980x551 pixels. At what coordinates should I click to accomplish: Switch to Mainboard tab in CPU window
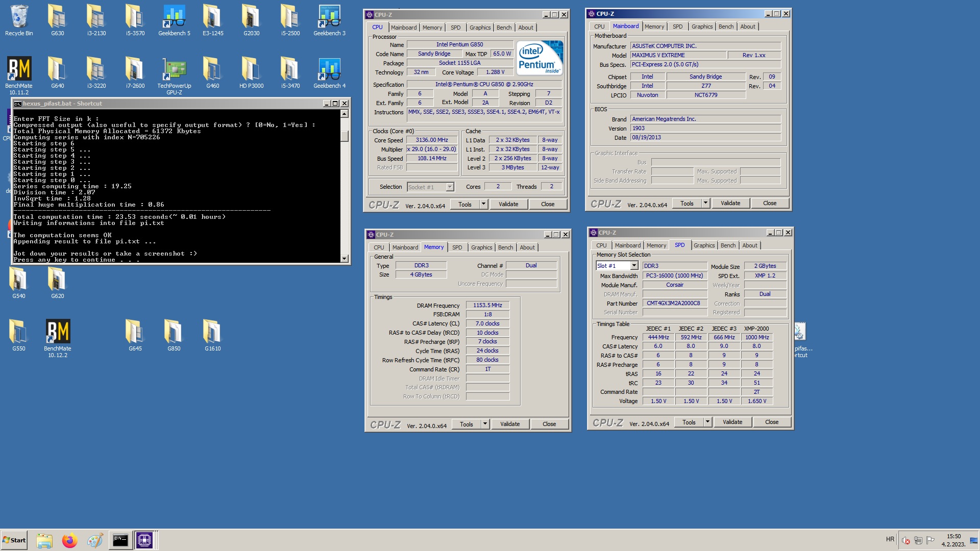click(x=404, y=28)
